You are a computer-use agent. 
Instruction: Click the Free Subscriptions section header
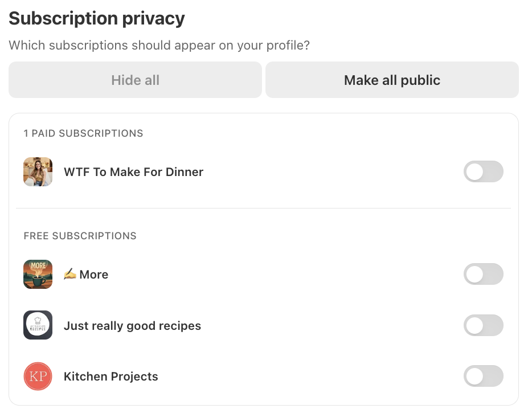pos(80,236)
